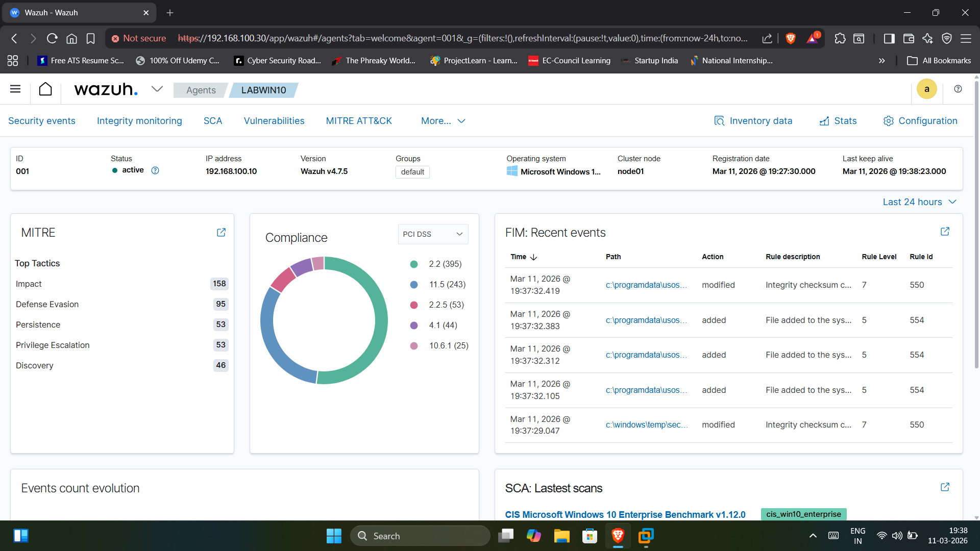The image size is (980, 551).
Task: Open the MITRE ATT&CK tab
Action: 359,121
